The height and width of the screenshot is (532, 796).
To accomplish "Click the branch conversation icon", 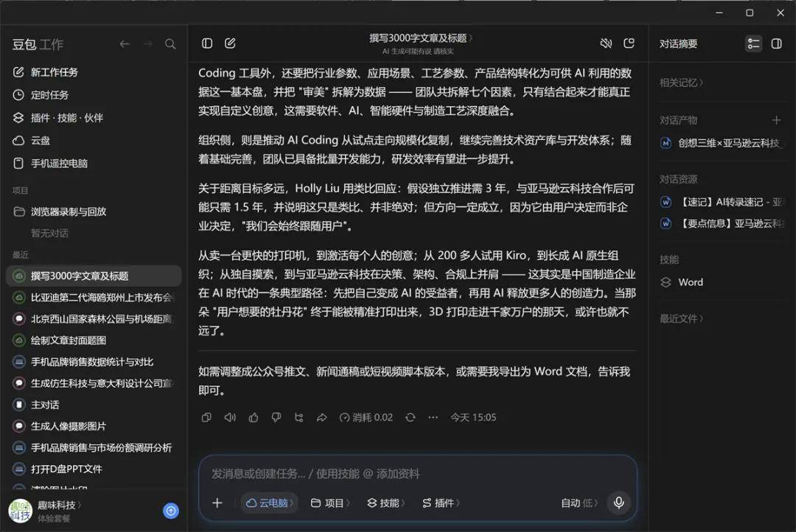I will (299, 417).
